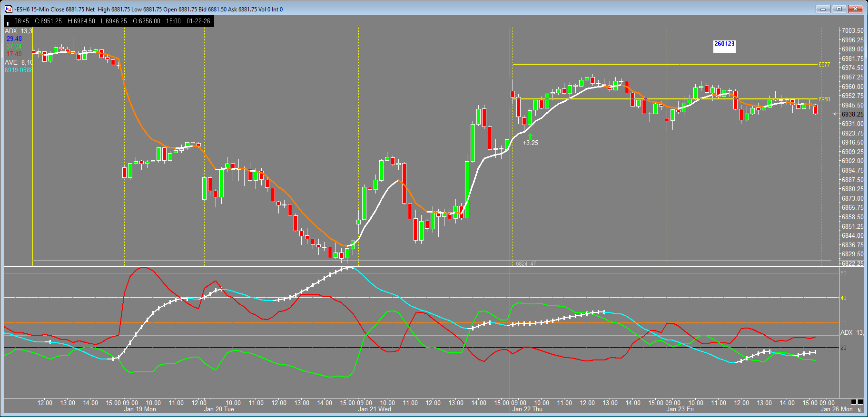
Task: Click the NJ indicator in bottom corner
Action: (x=860, y=410)
